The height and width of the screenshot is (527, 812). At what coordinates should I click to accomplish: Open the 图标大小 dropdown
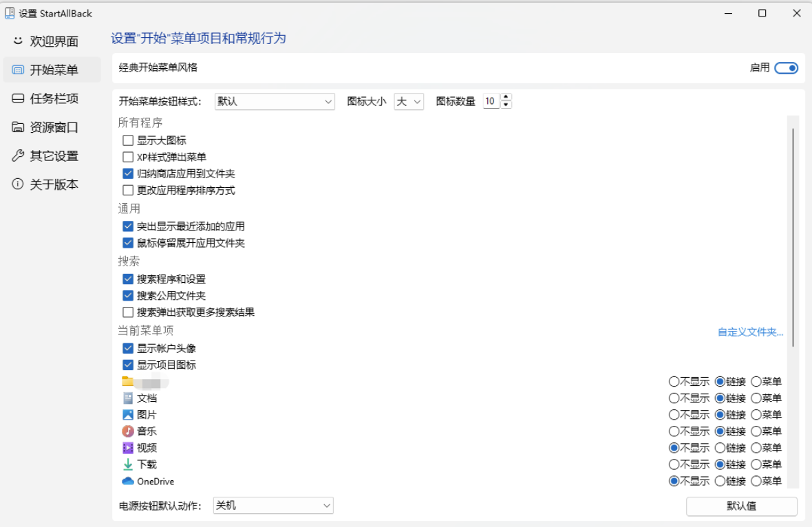coord(409,101)
